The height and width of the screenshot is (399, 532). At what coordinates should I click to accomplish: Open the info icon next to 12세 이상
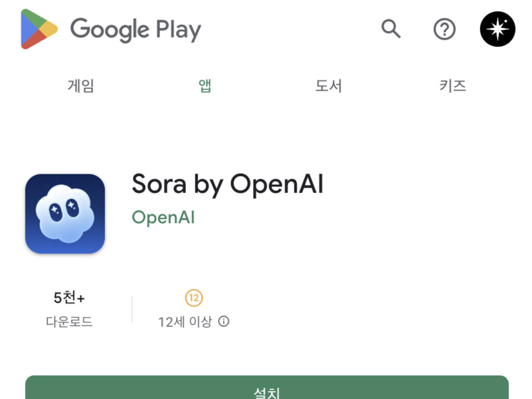223,321
